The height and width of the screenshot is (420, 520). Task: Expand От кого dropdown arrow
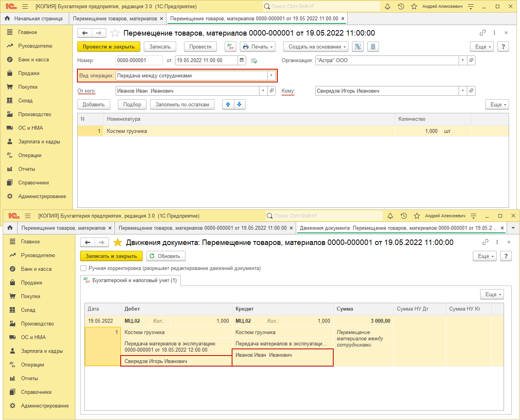263,91
